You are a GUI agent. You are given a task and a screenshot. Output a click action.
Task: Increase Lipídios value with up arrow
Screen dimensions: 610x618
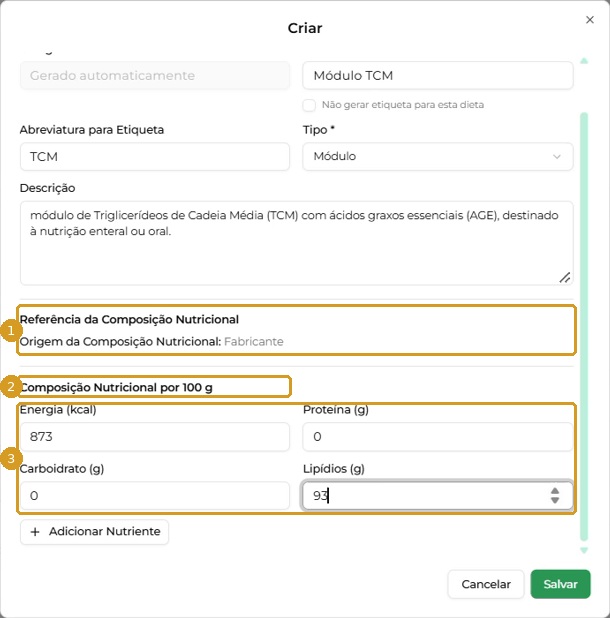pos(555,491)
